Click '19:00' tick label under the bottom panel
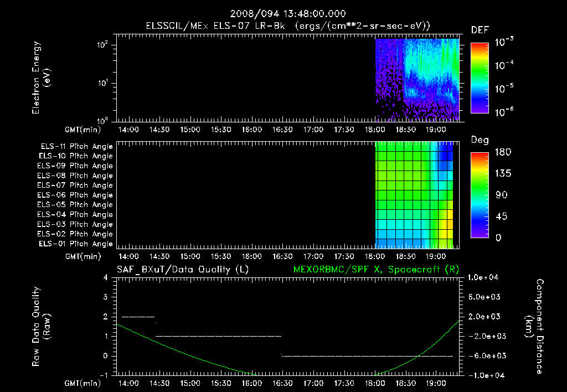Image resolution: width=567 pixels, height=392 pixels. pyautogui.click(x=436, y=383)
